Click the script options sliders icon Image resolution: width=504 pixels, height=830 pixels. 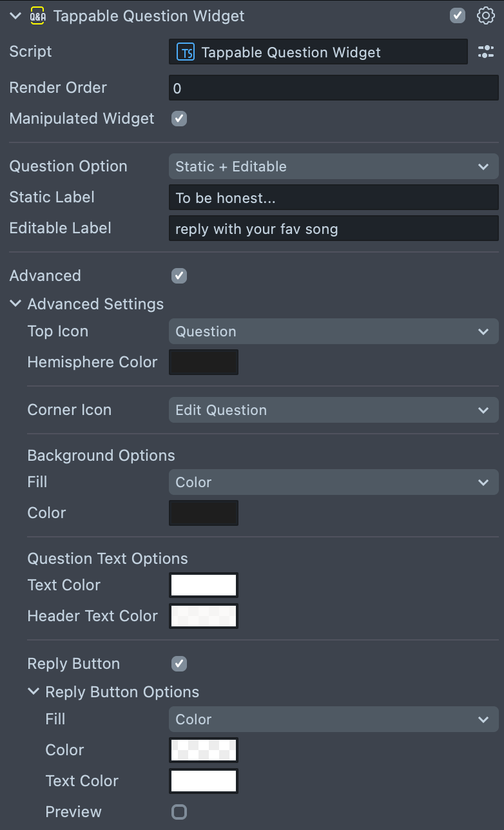pos(485,52)
